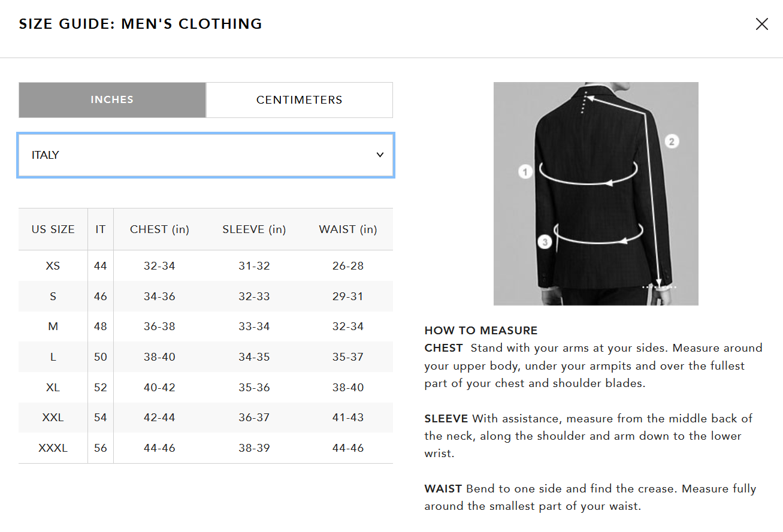This screenshot has width=783, height=532.
Task: Click the chest marker 1 on image
Action: (x=525, y=172)
